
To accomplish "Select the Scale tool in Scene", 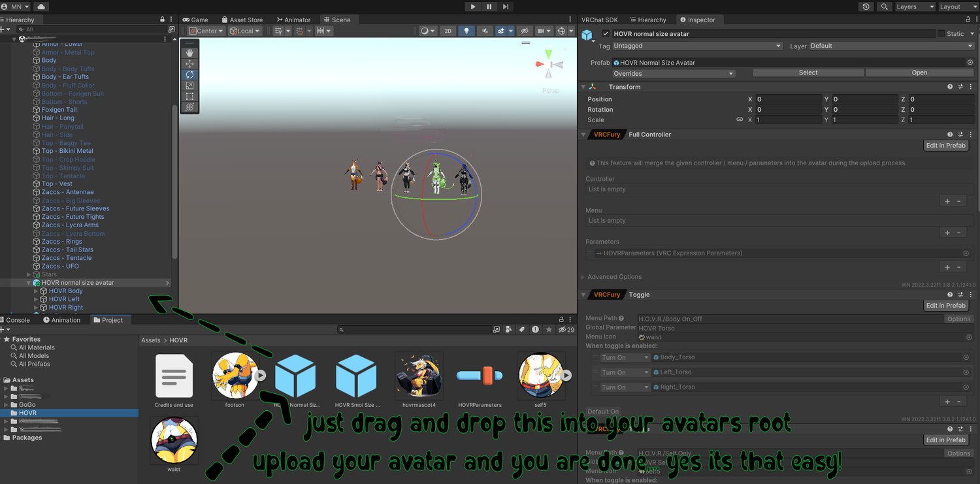I will pos(189,86).
